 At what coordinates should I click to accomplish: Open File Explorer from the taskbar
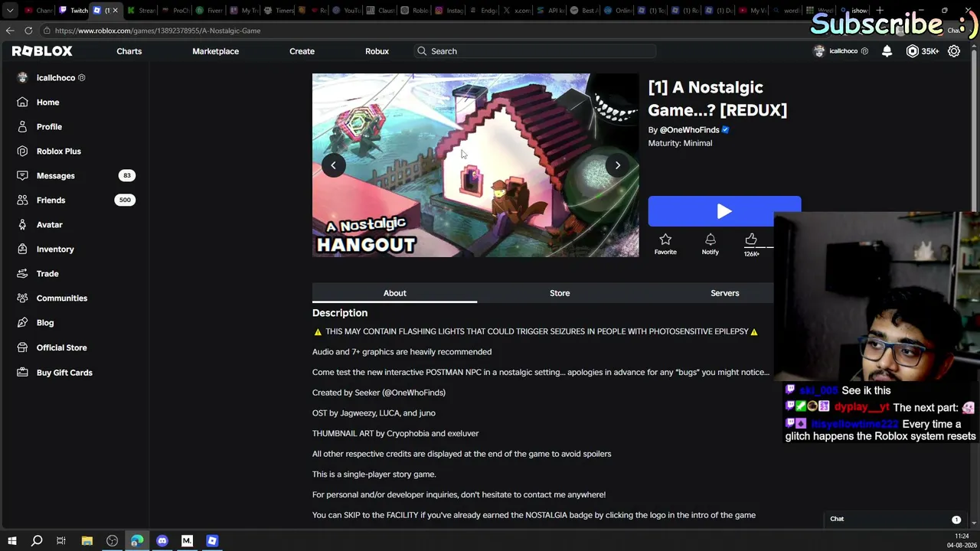[x=87, y=541]
